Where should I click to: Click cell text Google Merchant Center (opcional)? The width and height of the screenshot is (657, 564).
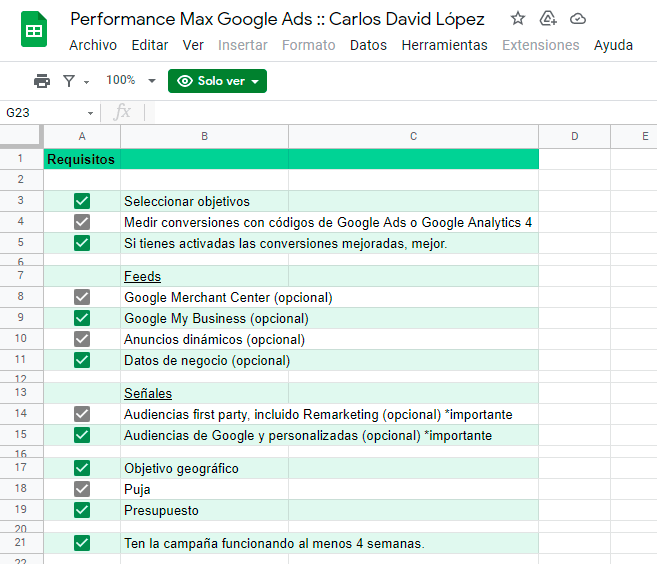coord(228,298)
